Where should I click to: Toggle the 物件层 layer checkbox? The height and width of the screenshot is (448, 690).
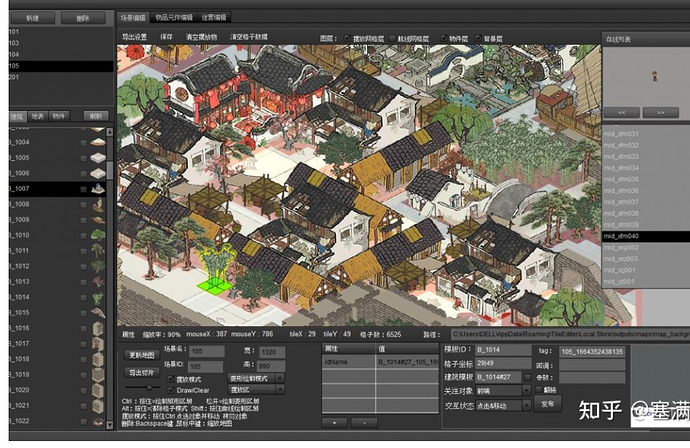(444, 39)
